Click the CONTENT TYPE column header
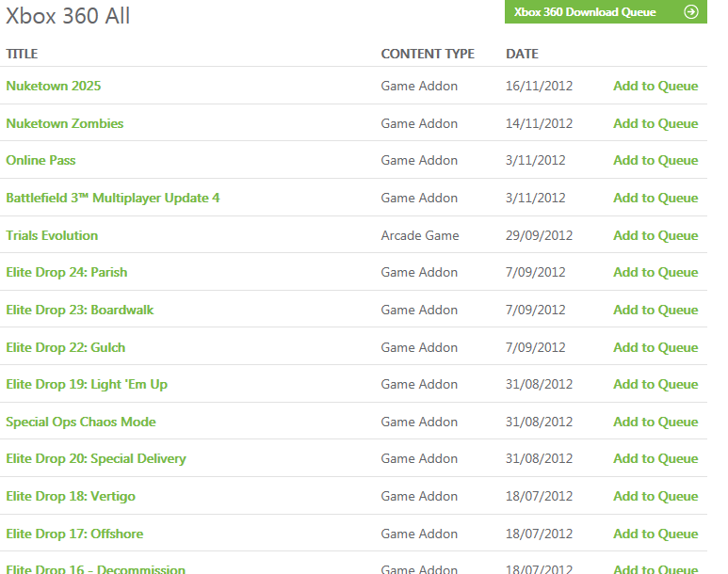The height and width of the screenshot is (574, 728). click(x=428, y=54)
